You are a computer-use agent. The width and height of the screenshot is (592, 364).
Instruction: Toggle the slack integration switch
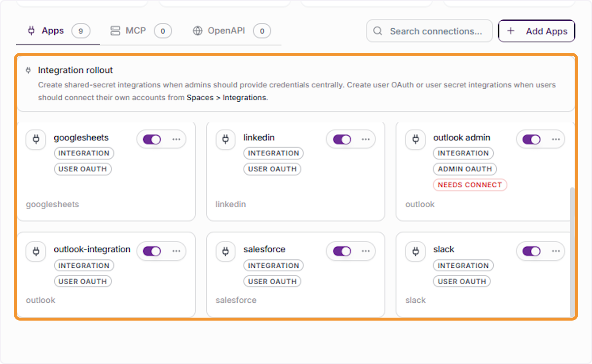(x=531, y=252)
